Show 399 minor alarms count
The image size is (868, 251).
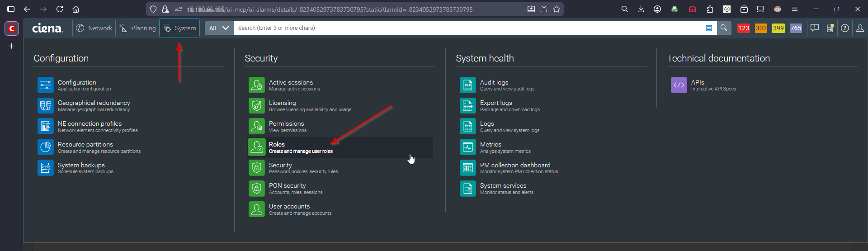778,28
